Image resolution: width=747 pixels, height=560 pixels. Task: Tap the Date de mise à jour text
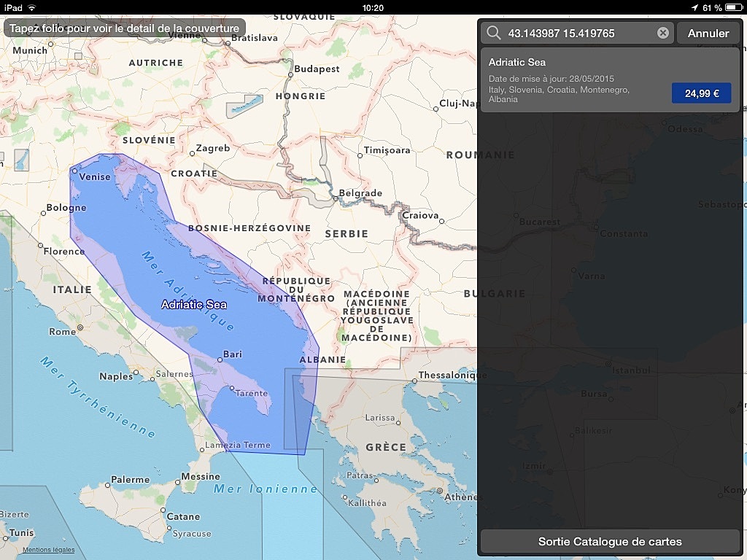551,79
